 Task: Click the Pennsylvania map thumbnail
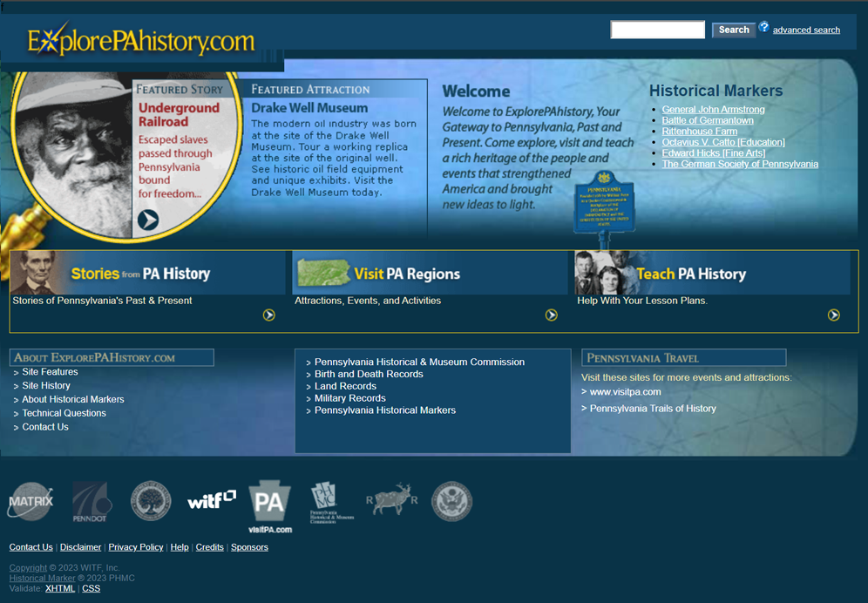pos(323,273)
